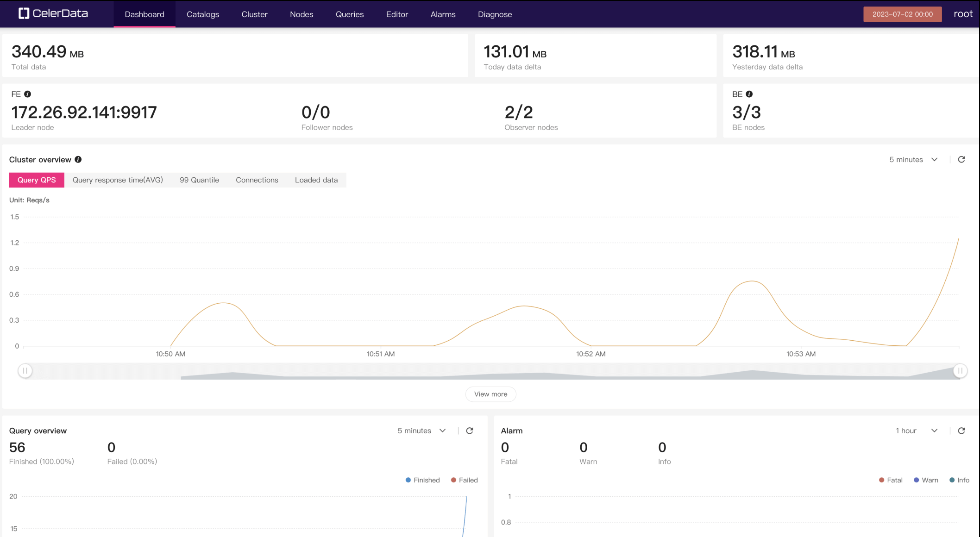The image size is (980, 537).
Task: Refresh the Query overview panel
Action: (x=470, y=431)
